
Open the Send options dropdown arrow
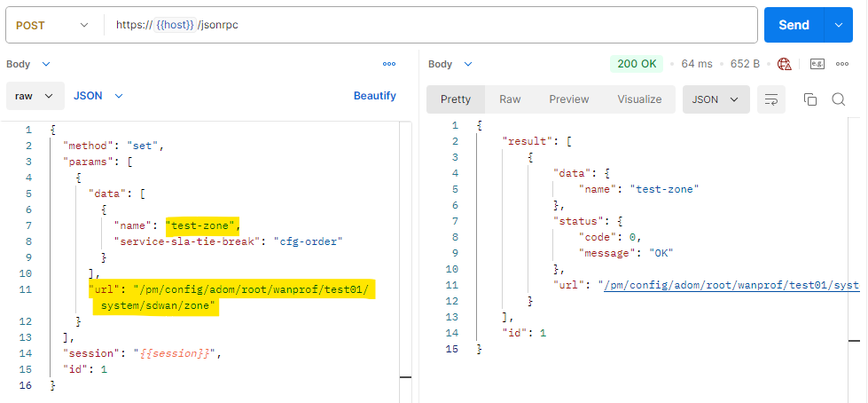[x=838, y=25]
